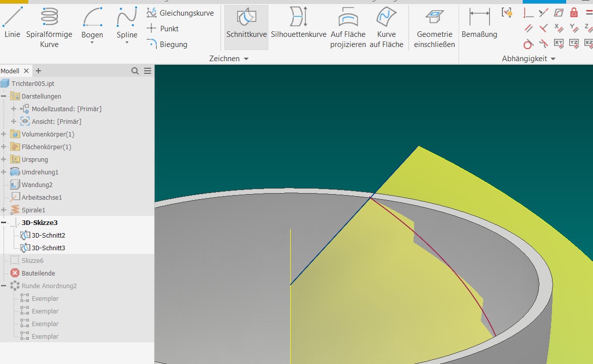Open the Spline dropdown arrow
The width and height of the screenshot is (593, 364).
(x=127, y=43)
